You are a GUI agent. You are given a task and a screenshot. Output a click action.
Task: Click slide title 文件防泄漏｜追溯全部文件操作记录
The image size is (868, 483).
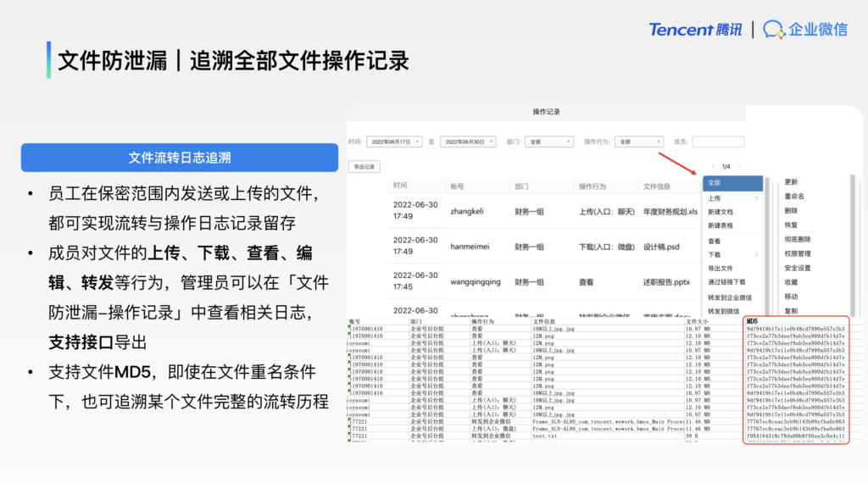(233, 60)
